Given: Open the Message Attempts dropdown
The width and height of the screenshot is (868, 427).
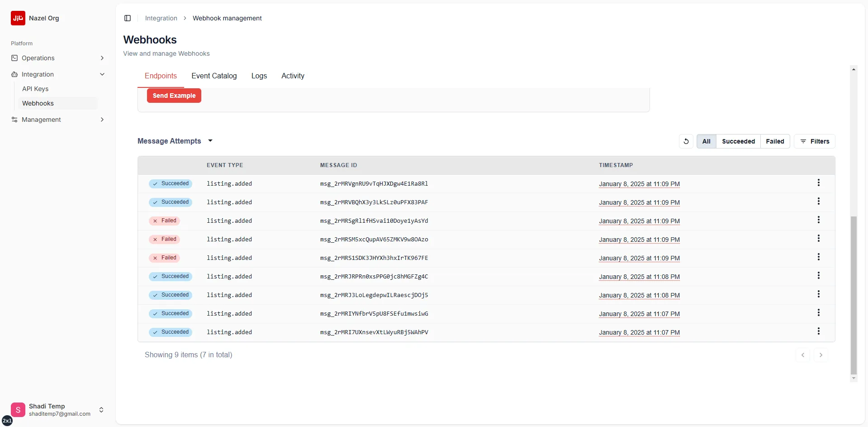Looking at the screenshot, I should pyautogui.click(x=210, y=141).
